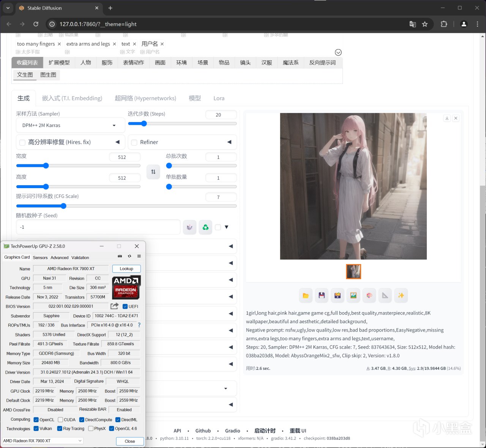The image size is (486, 448).
Task: Switch to the Sensors tab in GPU-Z
Action: [40, 258]
